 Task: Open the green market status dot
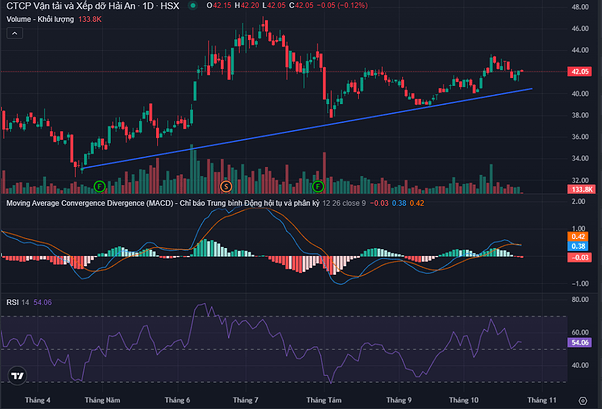193,6
